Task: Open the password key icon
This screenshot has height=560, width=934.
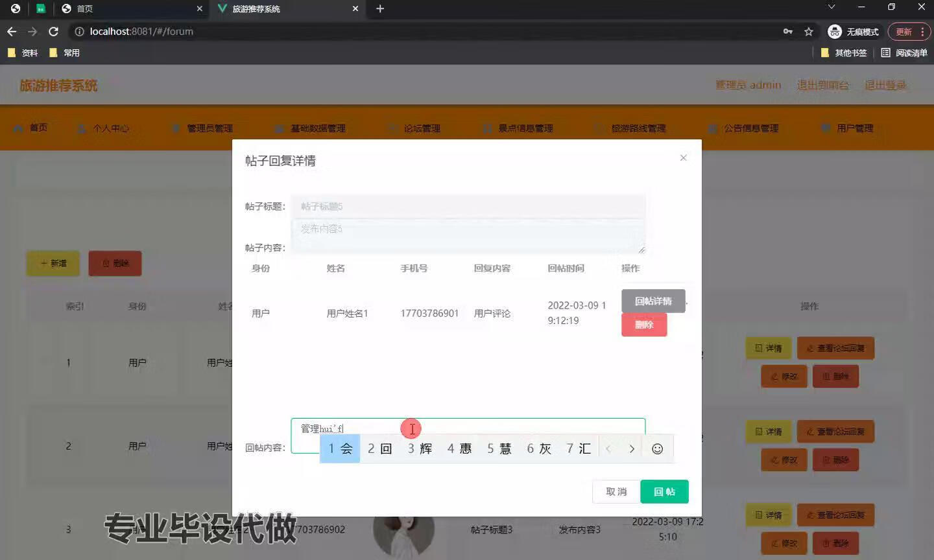Action: point(787,31)
